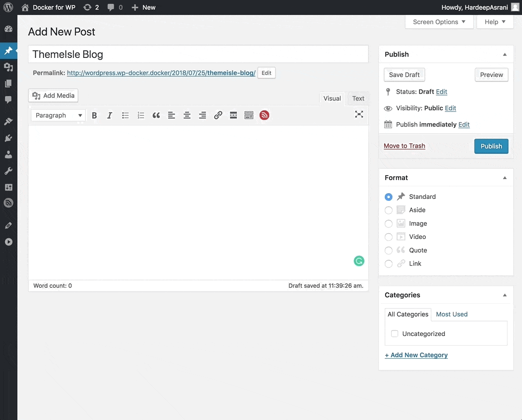Apply blockquote formatting
This screenshot has width=522, height=420.
pyautogui.click(x=156, y=115)
